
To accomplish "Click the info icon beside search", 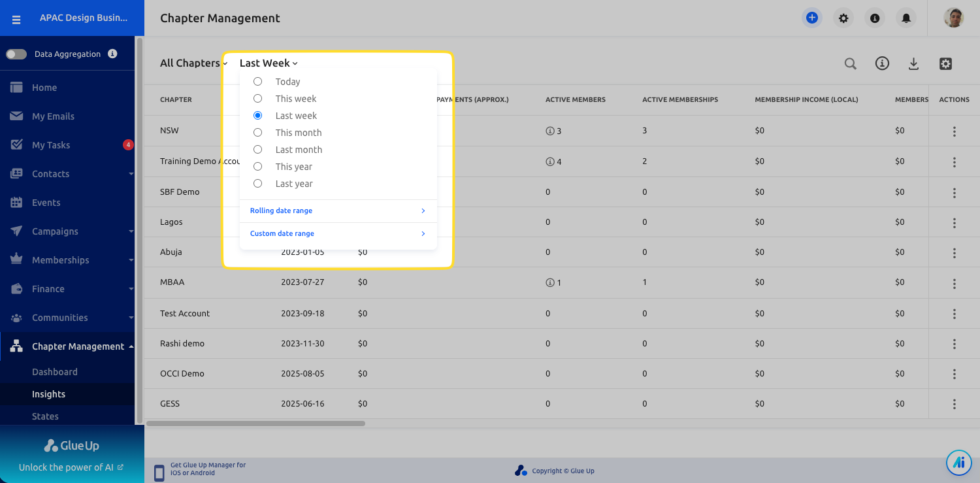I will click(x=882, y=63).
